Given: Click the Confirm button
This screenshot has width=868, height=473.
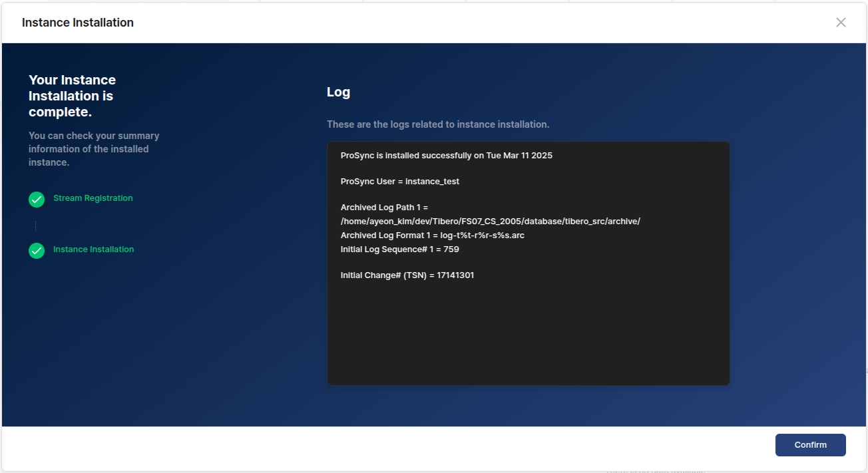Looking at the screenshot, I should point(810,445).
